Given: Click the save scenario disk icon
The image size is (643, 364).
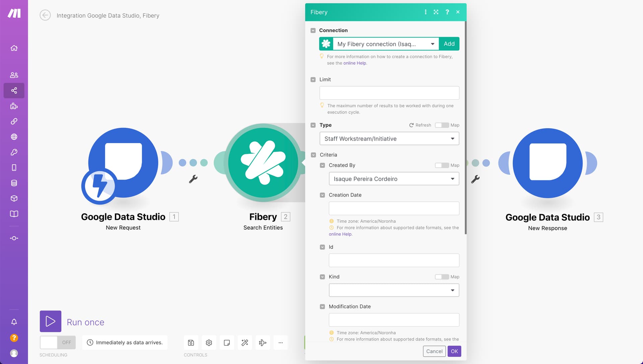Looking at the screenshot, I should (191, 343).
